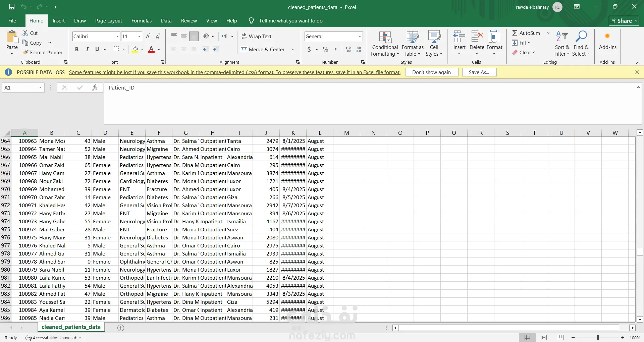Increase font size with the large A icon
Image resolution: width=644 pixels, height=342 pixels.
coord(148,36)
